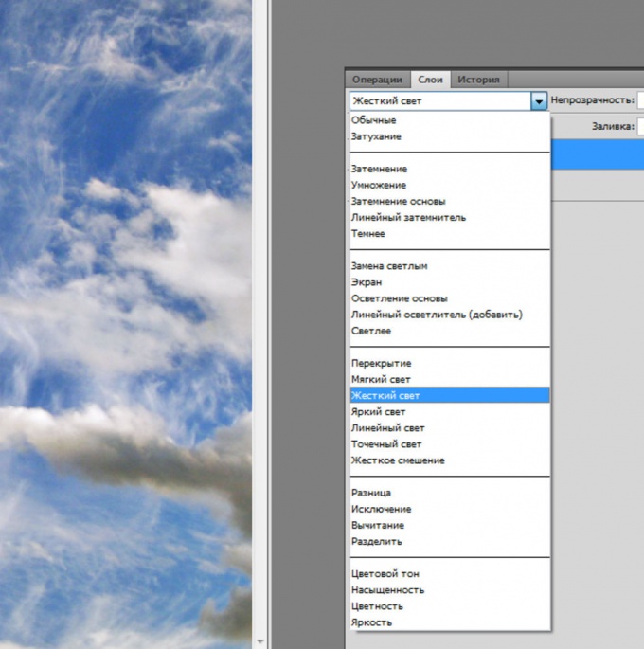Switch to the Слои tab
The width and height of the screenshot is (644, 649).
pos(430,80)
